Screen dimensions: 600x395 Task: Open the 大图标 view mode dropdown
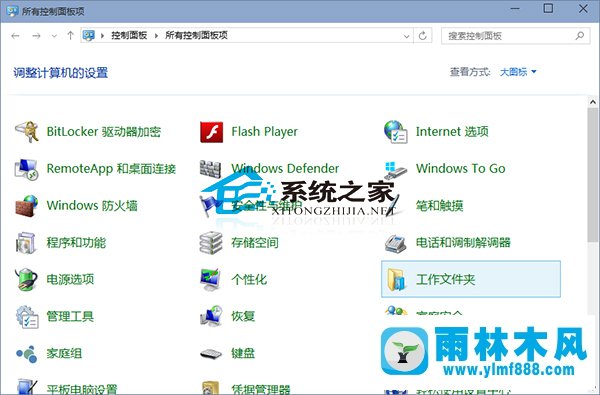(x=518, y=72)
